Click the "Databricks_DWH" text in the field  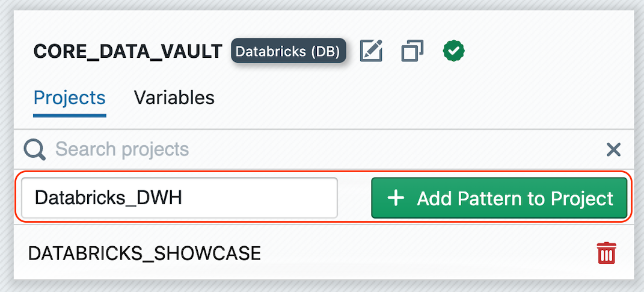(x=108, y=197)
